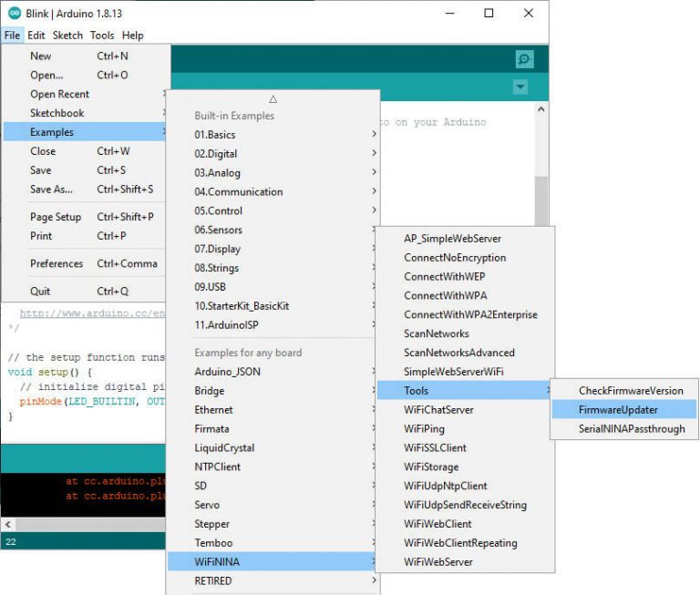Image resolution: width=700 pixels, height=595 pixels.
Task: Choose Save in the File menu
Action: 85,170
